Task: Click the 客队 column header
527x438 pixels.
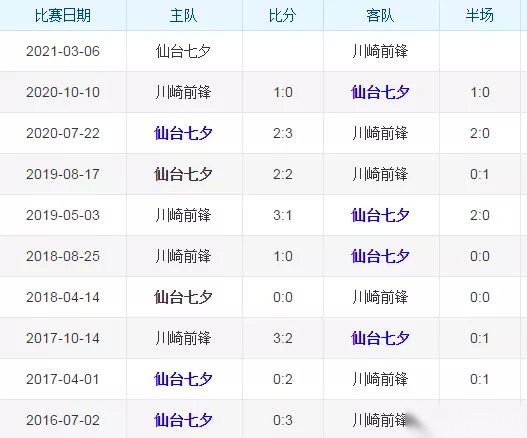Action: coord(380,15)
